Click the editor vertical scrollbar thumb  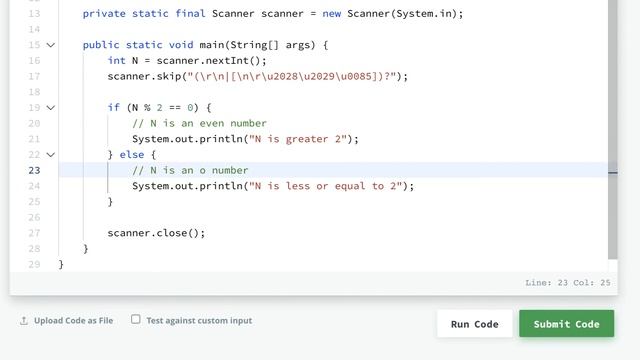click(613, 129)
